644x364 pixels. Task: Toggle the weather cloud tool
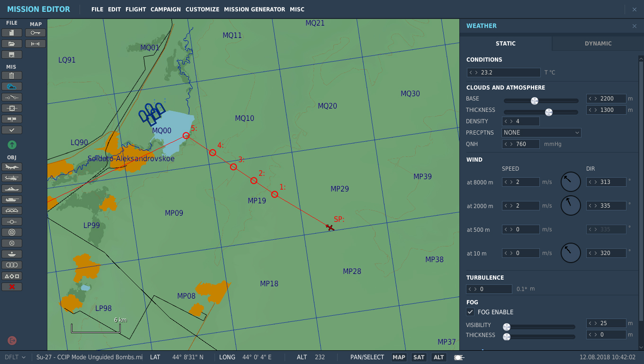click(x=12, y=86)
